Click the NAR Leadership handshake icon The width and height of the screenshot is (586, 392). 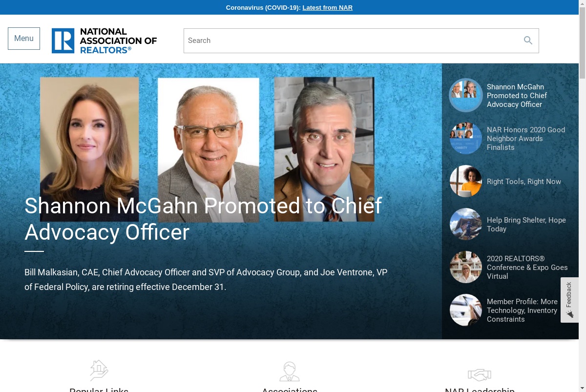tap(480, 374)
